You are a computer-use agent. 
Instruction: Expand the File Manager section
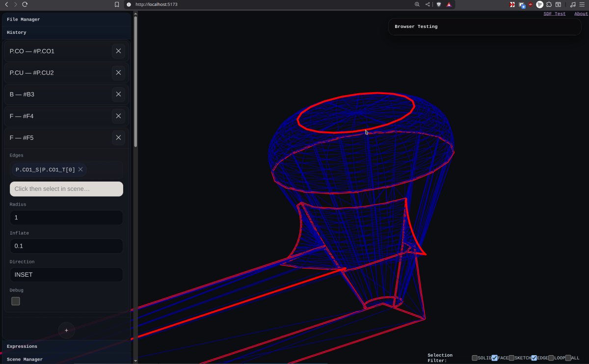point(67,20)
